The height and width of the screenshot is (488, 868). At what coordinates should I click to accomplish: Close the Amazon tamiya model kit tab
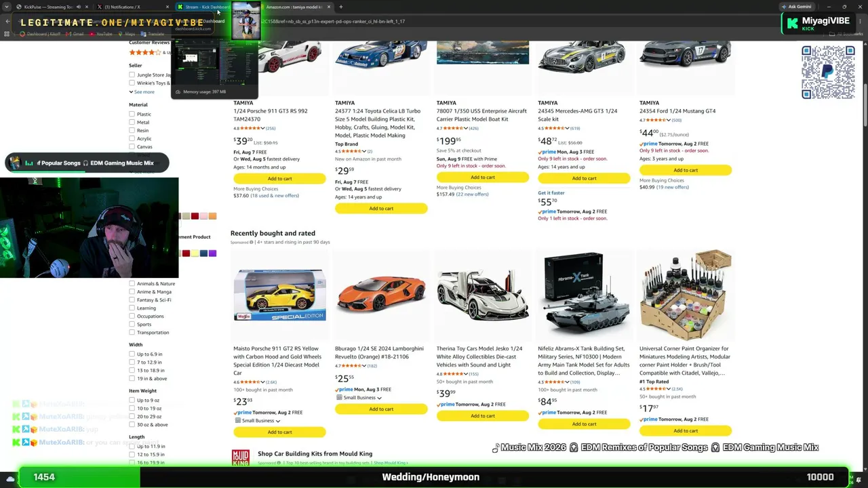pyautogui.click(x=329, y=7)
